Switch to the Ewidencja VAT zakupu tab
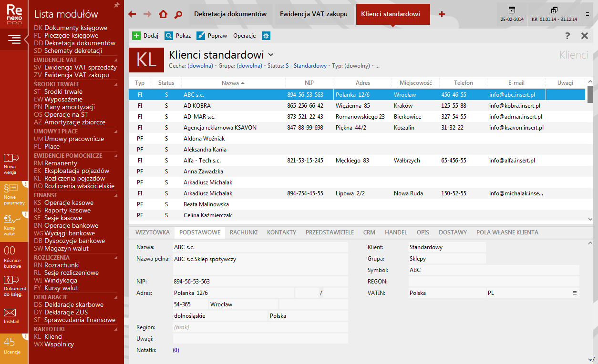The height and width of the screenshot is (364, 598). 314,14
